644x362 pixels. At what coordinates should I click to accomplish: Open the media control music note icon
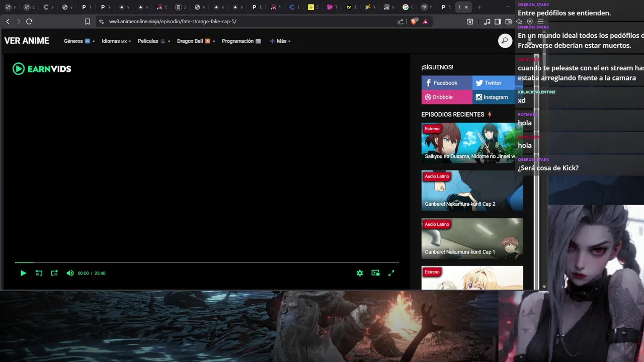[487, 22]
